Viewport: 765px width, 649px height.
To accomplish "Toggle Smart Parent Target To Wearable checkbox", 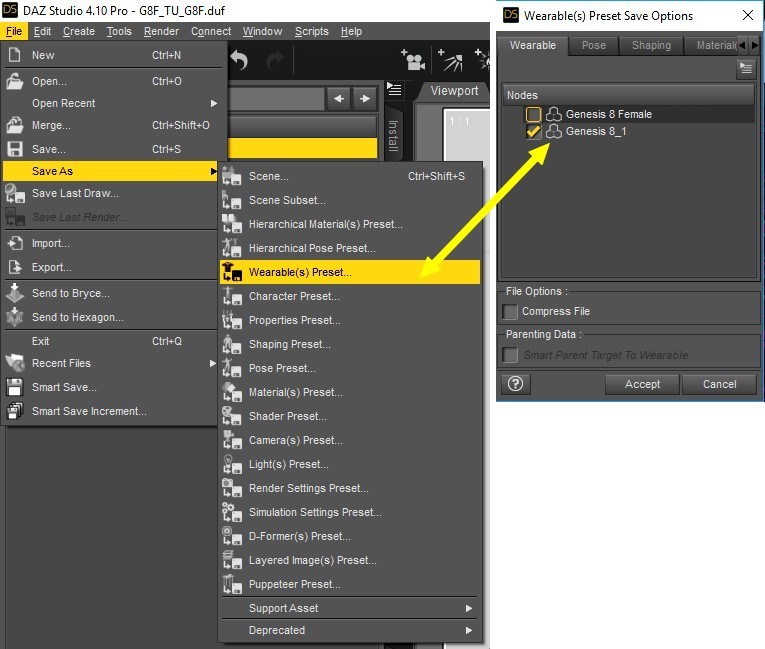I will click(510, 355).
